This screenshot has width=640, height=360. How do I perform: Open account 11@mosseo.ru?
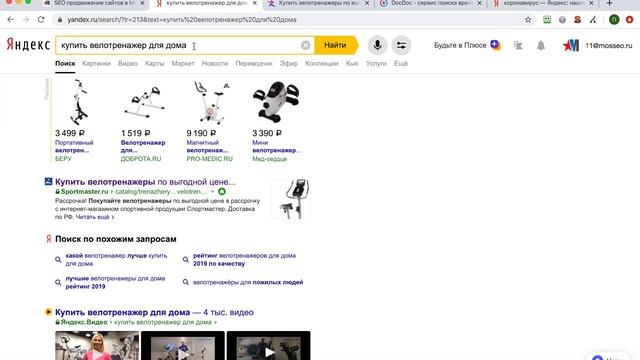click(x=609, y=45)
